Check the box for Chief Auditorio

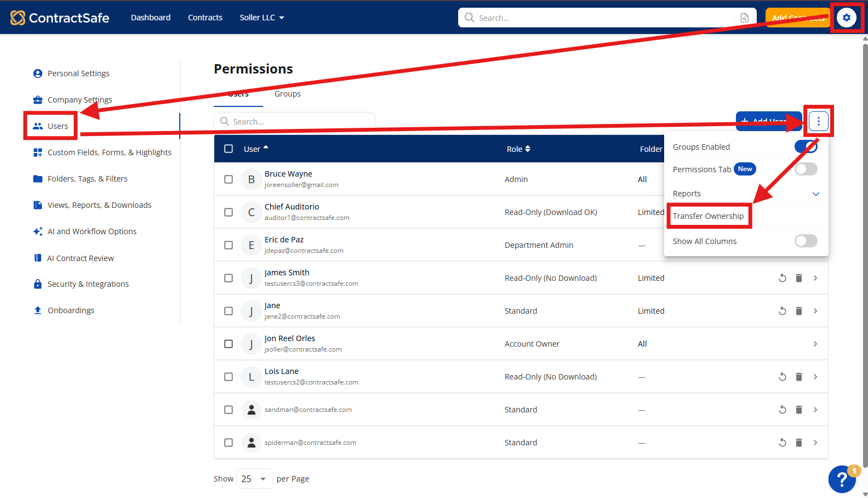pos(229,212)
